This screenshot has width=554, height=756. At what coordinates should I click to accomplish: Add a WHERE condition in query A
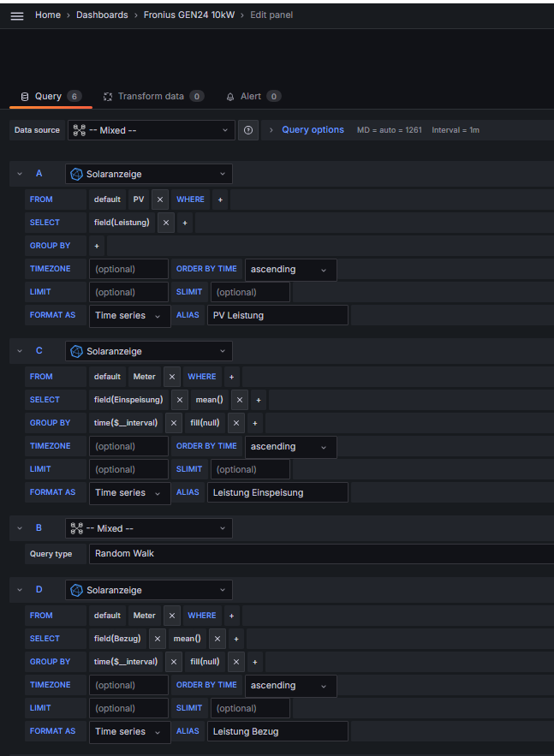tap(220, 199)
